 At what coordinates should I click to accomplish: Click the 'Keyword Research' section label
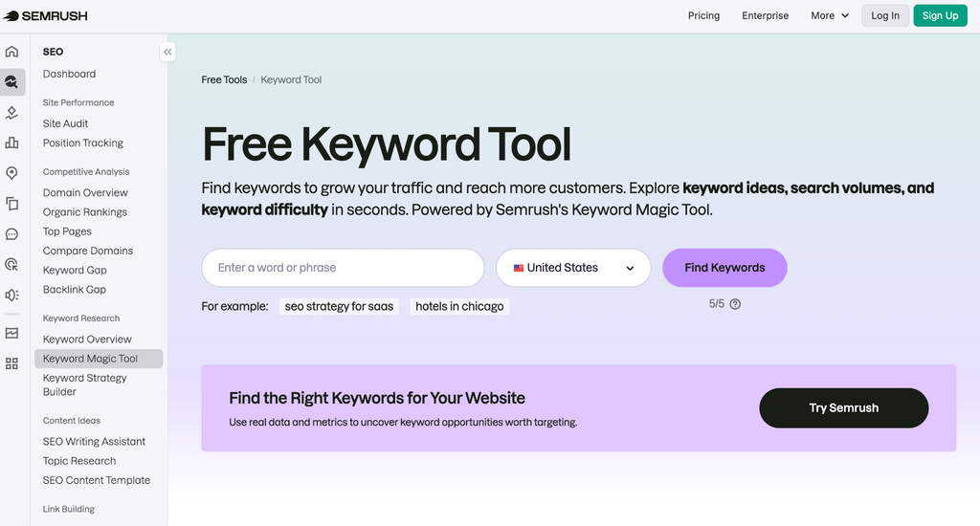81,318
